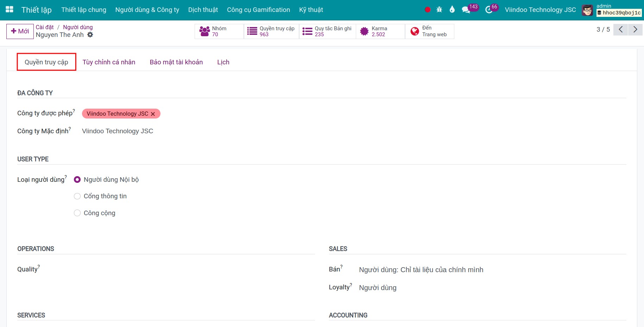Click the droplet icon in top bar
Viewport: 644px width, 327px height.
(452, 10)
